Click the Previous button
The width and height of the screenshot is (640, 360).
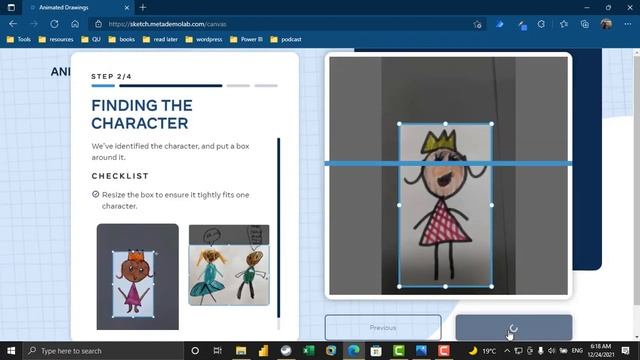click(x=383, y=327)
